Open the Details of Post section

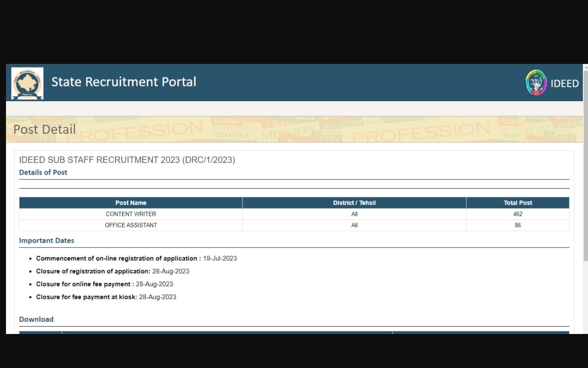pyautogui.click(x=43, y=172)
